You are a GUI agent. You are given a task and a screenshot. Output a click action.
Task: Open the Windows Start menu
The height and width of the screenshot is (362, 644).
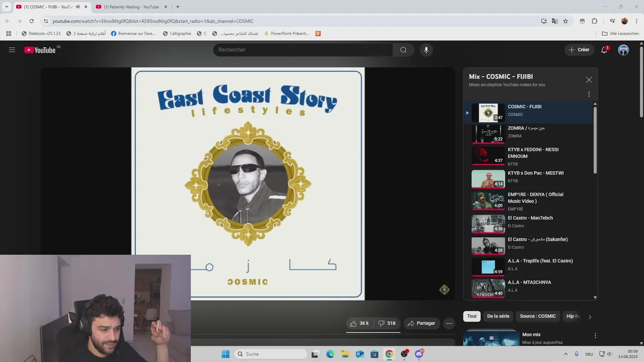[225, 354]
